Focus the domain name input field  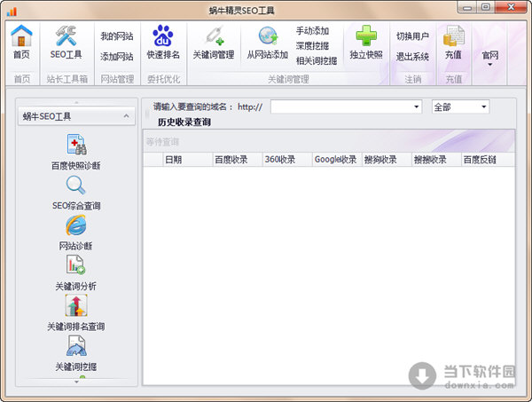point(347,107)
